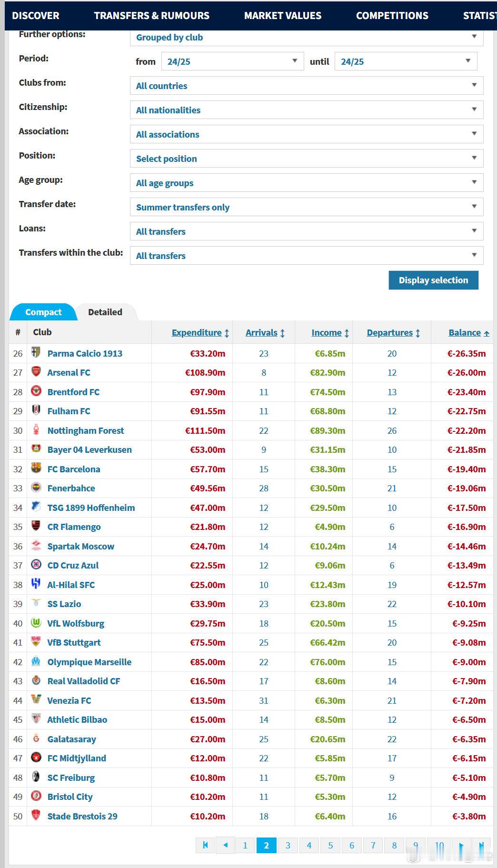Click the current page 2 button
This screenshot has width=497, height=868.
(x=267, y=845)
